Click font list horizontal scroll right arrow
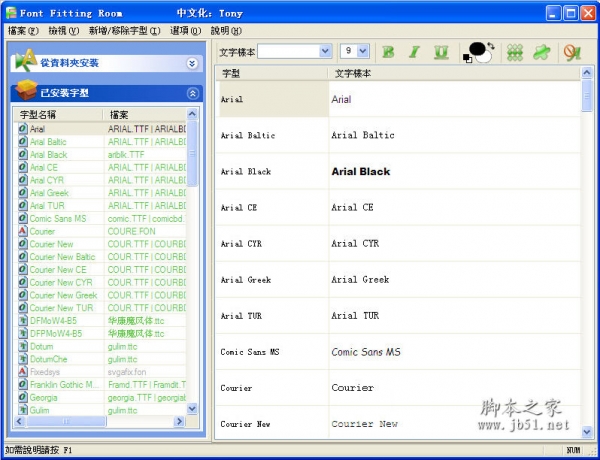Screen dimensions: 600x460 tap(179, 421)
